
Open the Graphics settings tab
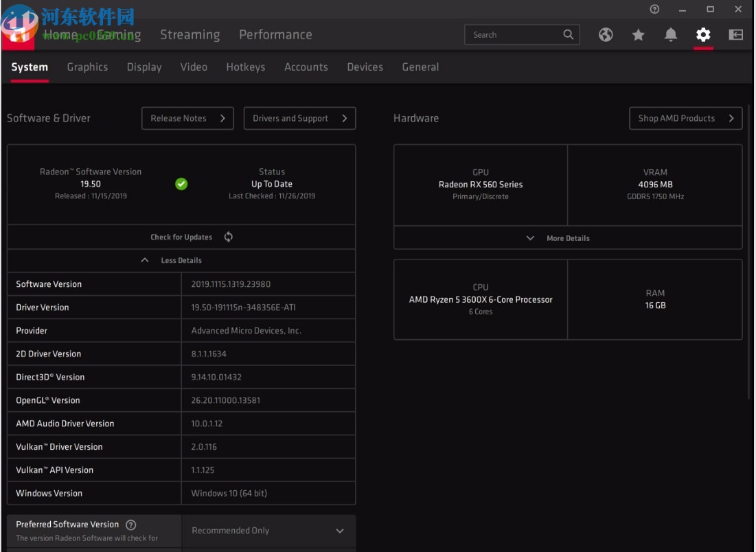(x=87, y=67)
